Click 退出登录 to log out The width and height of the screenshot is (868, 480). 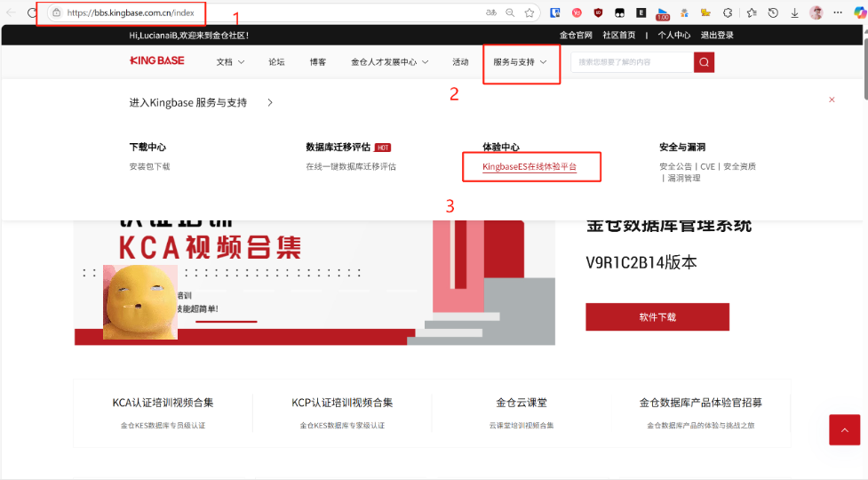[717, 35]
